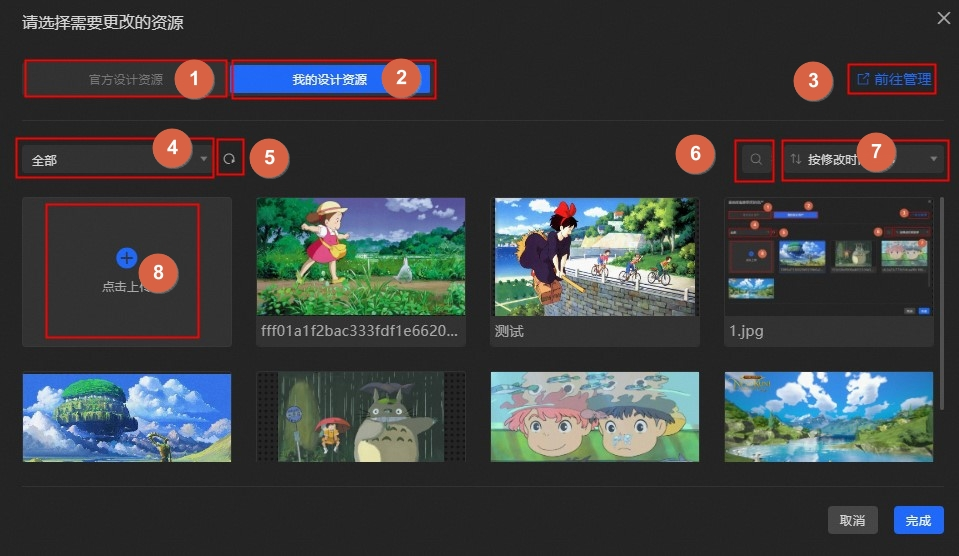Click the fff01a1f2bac333fdf1e6620... file name
This screenshot has height=556, width=959.
359,331
